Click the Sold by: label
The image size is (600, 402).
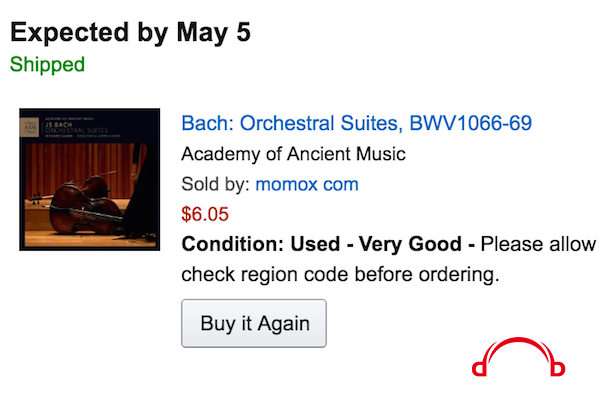coord(215,184)
